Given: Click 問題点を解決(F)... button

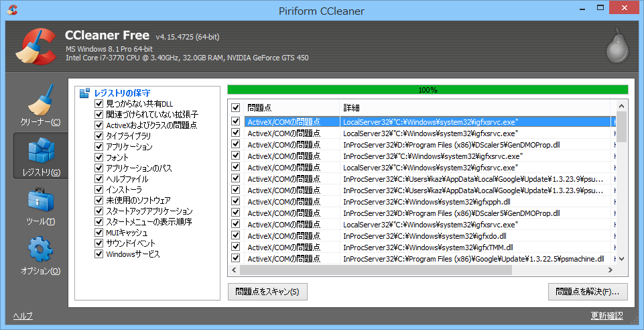Looking at the screenshot, I should [588, 292].
